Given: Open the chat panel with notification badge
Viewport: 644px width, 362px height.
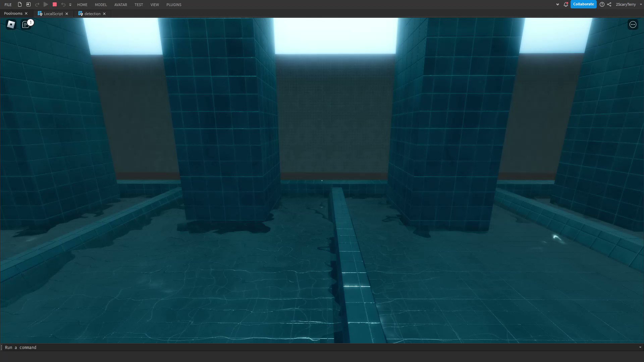Looking at the screenshot, I should [x=26, y=24].
